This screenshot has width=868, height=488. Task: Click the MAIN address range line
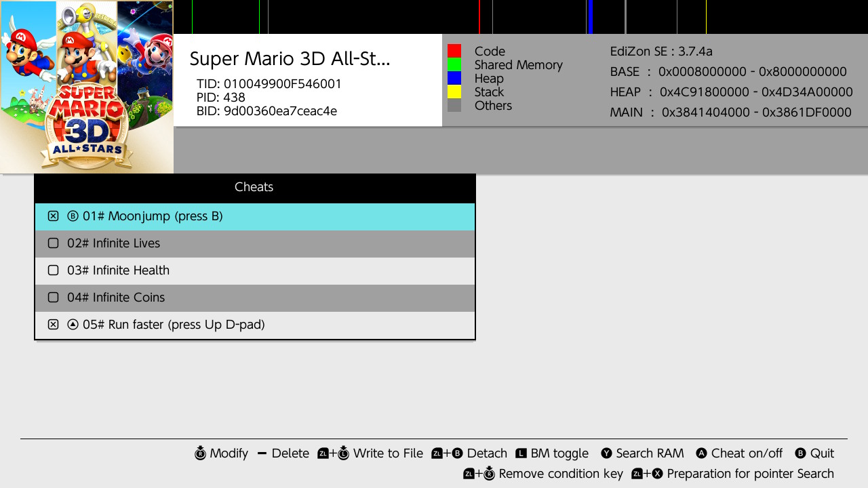(x=730, y=113)
